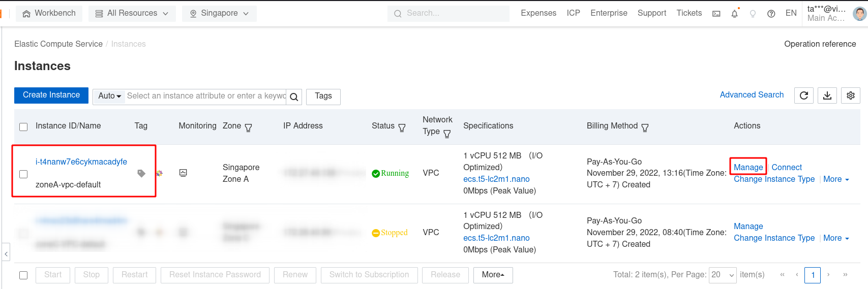Click the search magnifier button
Image resolution: width=868 pixels, height=289 pixels.
[294, 97]
